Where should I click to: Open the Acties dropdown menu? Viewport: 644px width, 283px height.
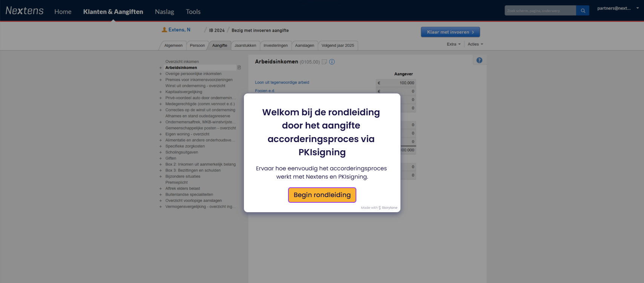click(475, 44)
